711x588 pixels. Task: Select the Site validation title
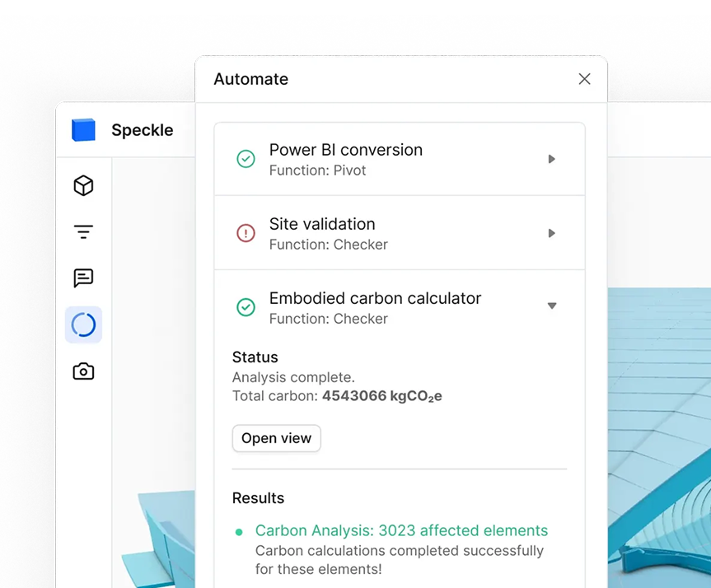(322, 224)
